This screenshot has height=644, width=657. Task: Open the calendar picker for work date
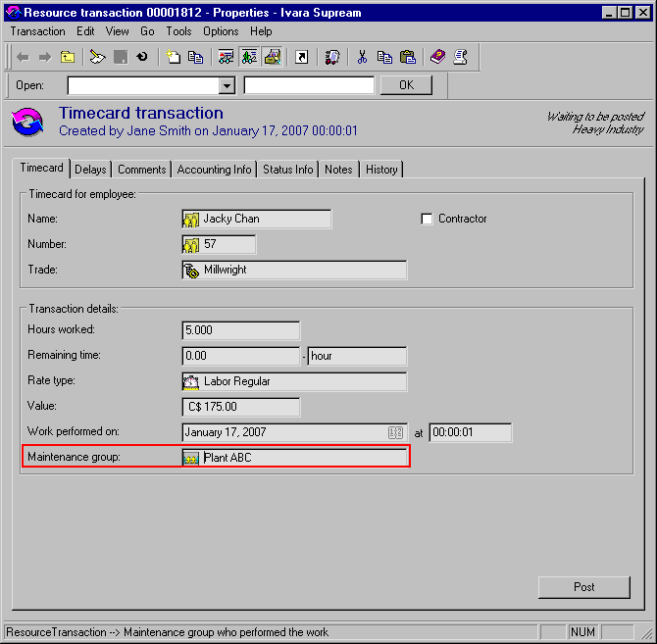[x=396, y=432]
